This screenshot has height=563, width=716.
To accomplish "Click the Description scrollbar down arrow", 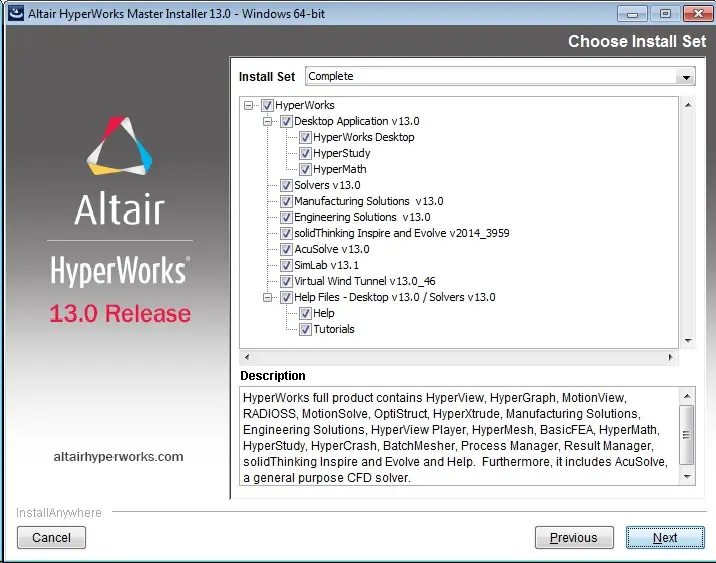I will tap(687, 477).
